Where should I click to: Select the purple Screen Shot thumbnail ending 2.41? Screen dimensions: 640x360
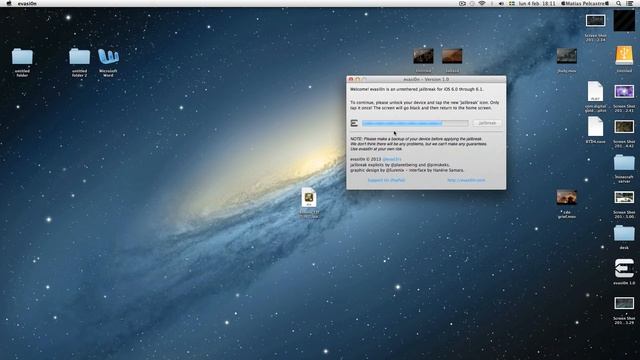[x=624, y=91]
